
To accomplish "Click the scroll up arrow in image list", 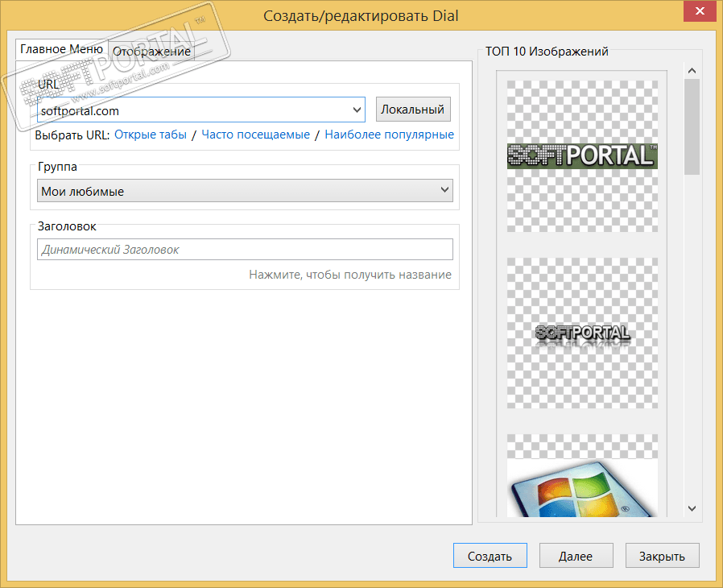I will pos(692,71).
